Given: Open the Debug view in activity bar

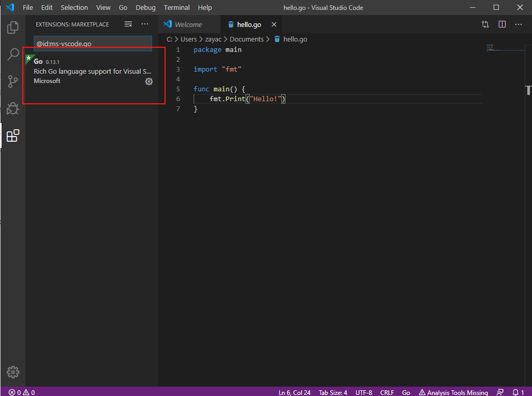Looking at the screenshot, I should (x=13, y=108).
